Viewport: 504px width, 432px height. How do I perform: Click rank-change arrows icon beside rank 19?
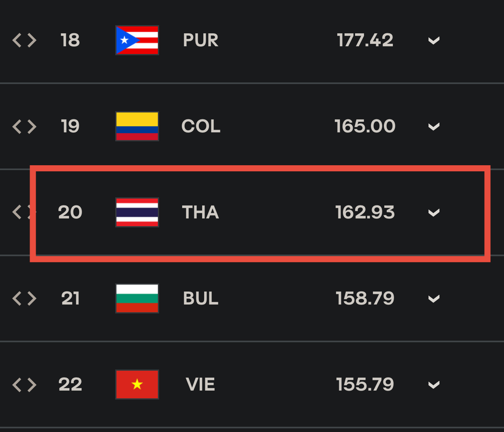(24, 126)
